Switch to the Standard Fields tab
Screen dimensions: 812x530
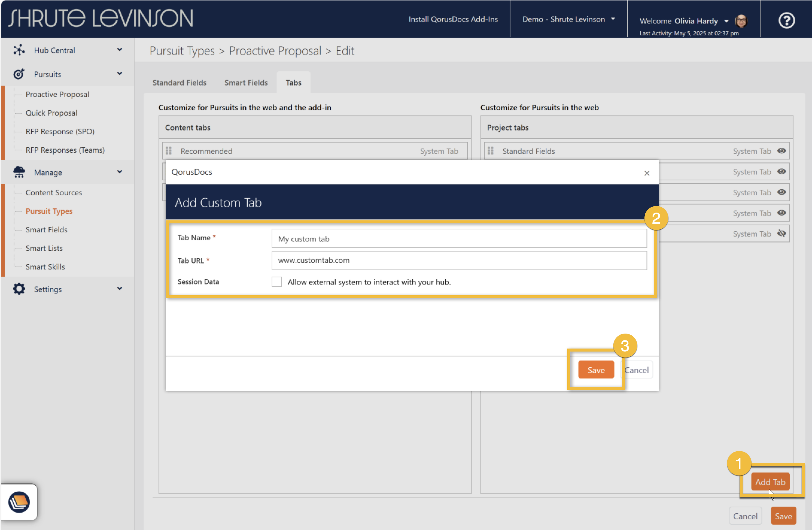click(x=179, y=83)
